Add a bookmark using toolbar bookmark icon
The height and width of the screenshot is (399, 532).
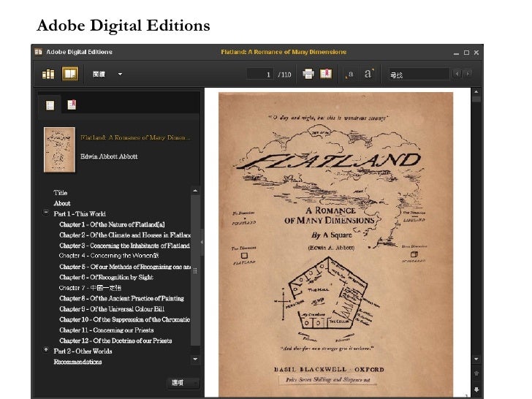pos(326,74)
